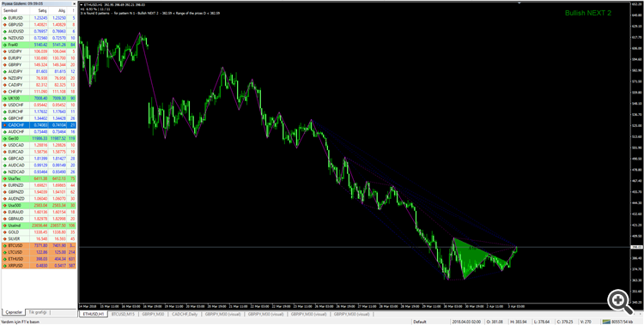Click the Fra40 symbol arrow icon

4,45
